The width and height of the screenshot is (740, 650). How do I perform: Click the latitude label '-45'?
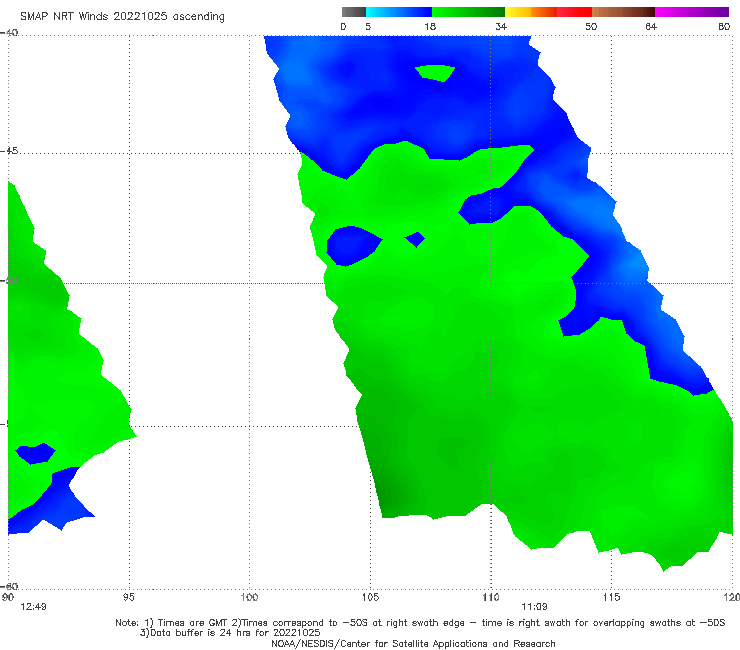click(9, 151)
